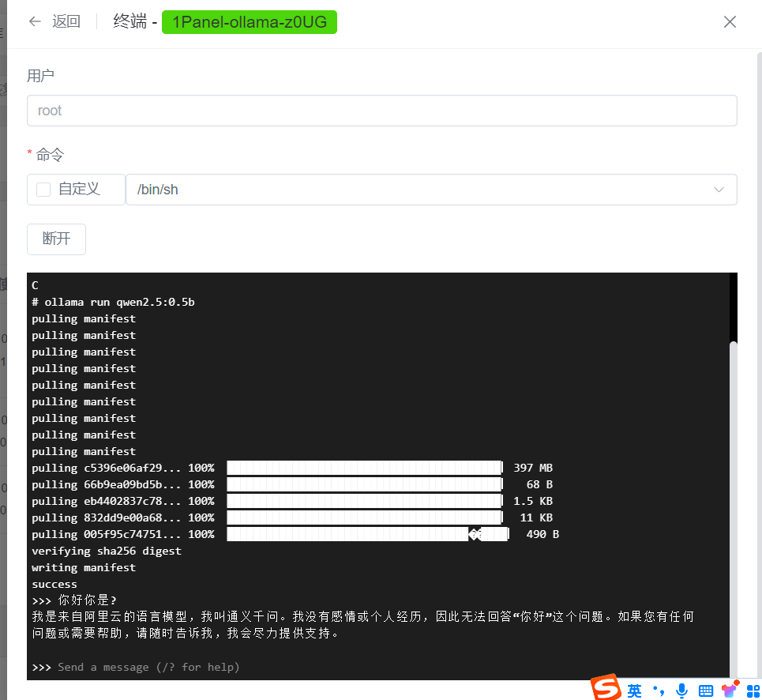Expand the command dropdown chevron arrow
Screen dimensions: 762x700
[719, 190]
